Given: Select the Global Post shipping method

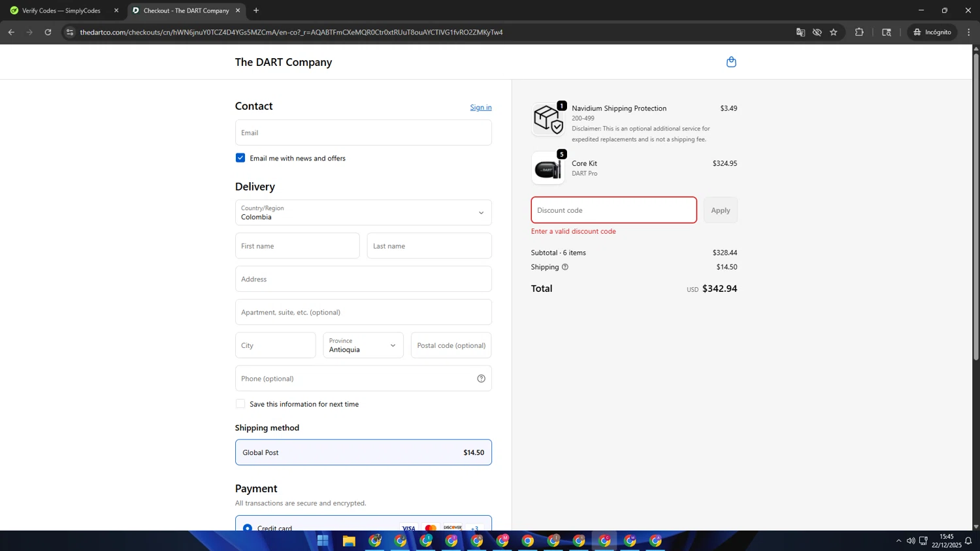Looking at the screenshot, I should [x=363, y=452].
